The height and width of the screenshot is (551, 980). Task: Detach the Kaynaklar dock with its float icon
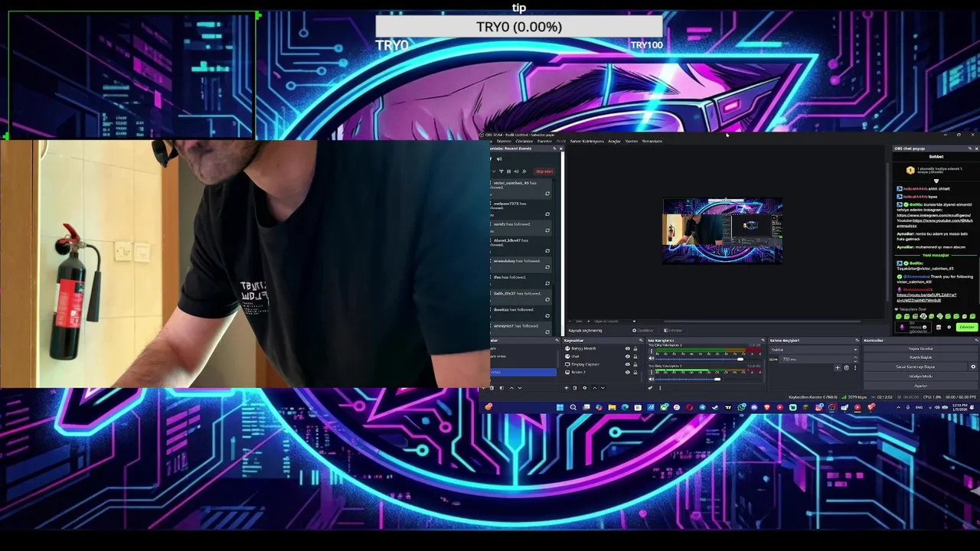click(641, 340)
